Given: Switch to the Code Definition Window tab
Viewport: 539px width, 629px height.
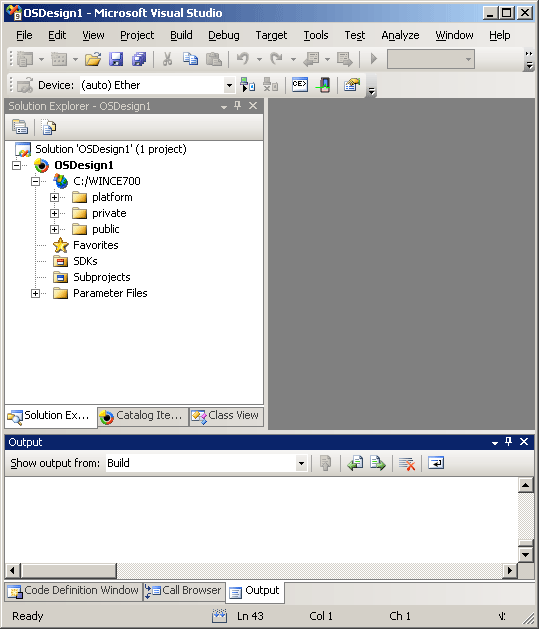Looking at the screenshot, I should (74, 591).
